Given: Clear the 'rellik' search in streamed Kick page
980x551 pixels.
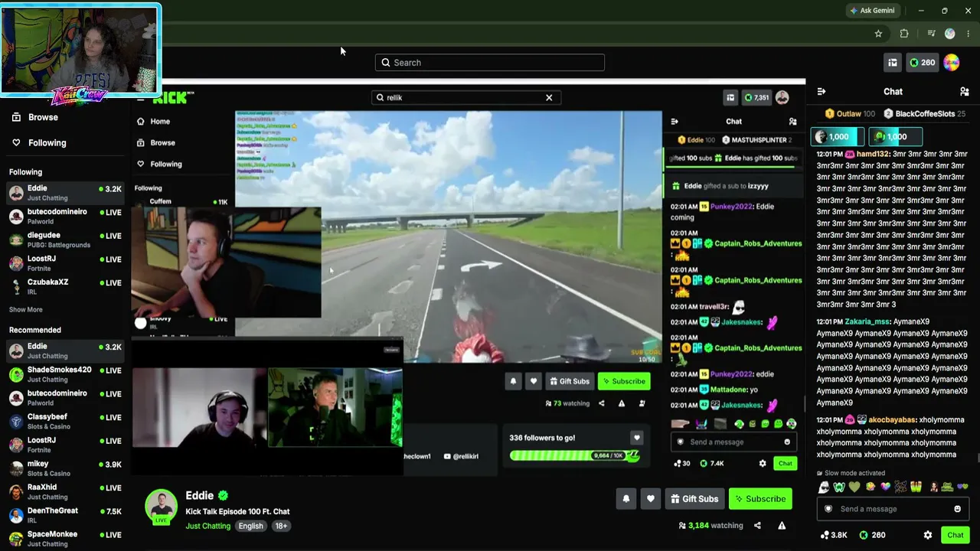Looking at the screenshot, I should click(x=549, y=97).
